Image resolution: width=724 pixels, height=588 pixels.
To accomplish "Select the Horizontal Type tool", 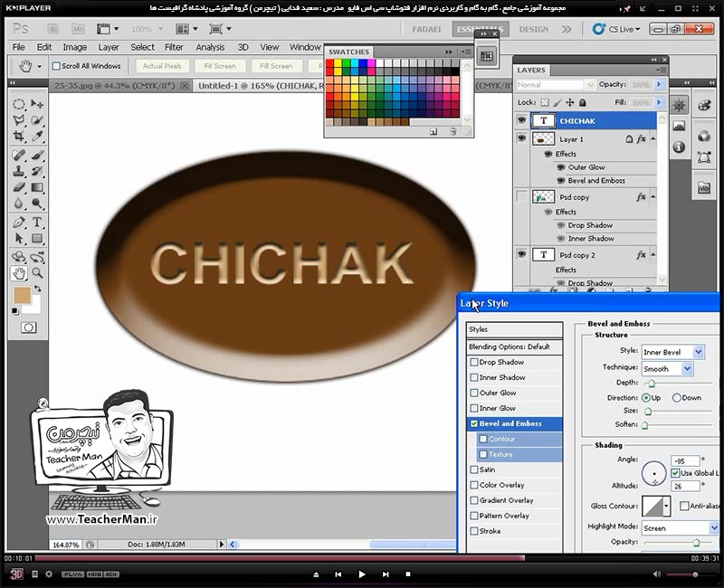I will coord(37,223).
